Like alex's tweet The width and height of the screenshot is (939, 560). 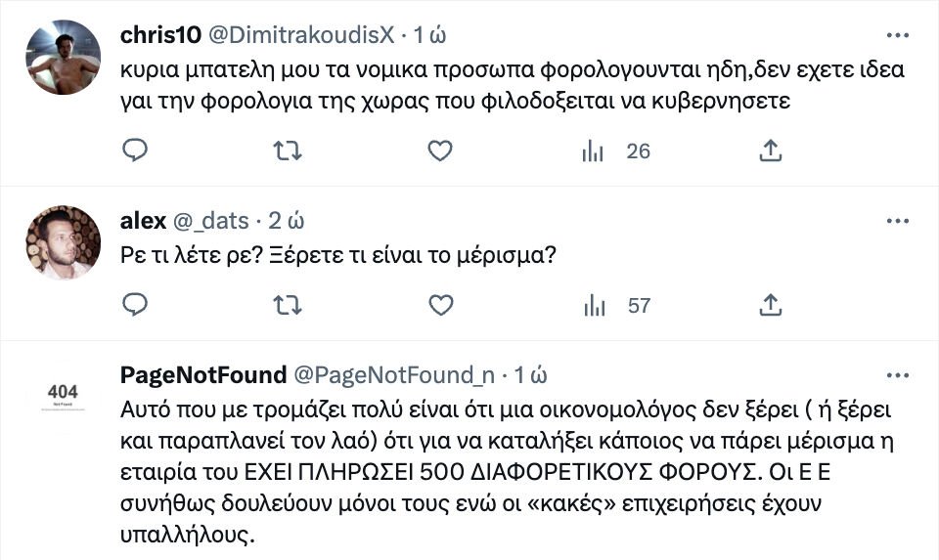tap(441, 305)
